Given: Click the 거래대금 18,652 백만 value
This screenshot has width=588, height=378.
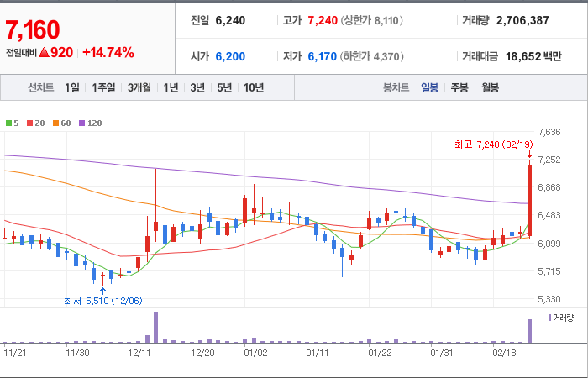Looking at the screenshot, I should 533,56.
